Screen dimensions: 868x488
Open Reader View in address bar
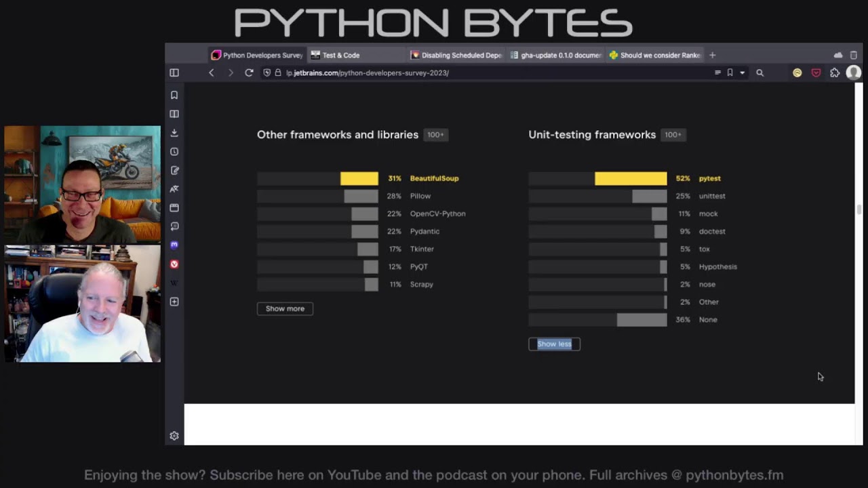point(717,73)
